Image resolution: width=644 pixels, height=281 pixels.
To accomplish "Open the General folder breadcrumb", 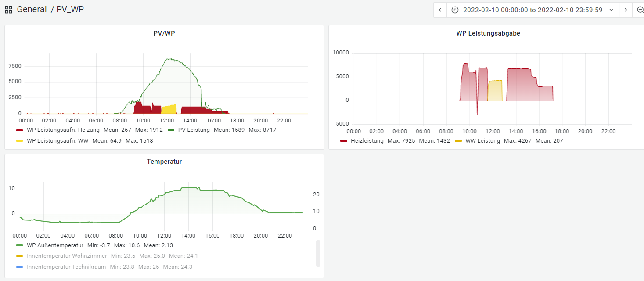I will 32,9.
